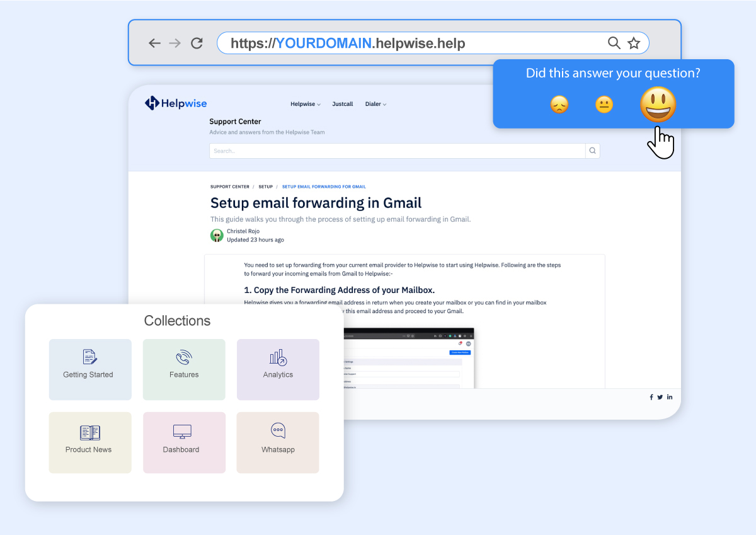Click the address bar search magnifier icon
756x535 pixels.
coord(614,43)
